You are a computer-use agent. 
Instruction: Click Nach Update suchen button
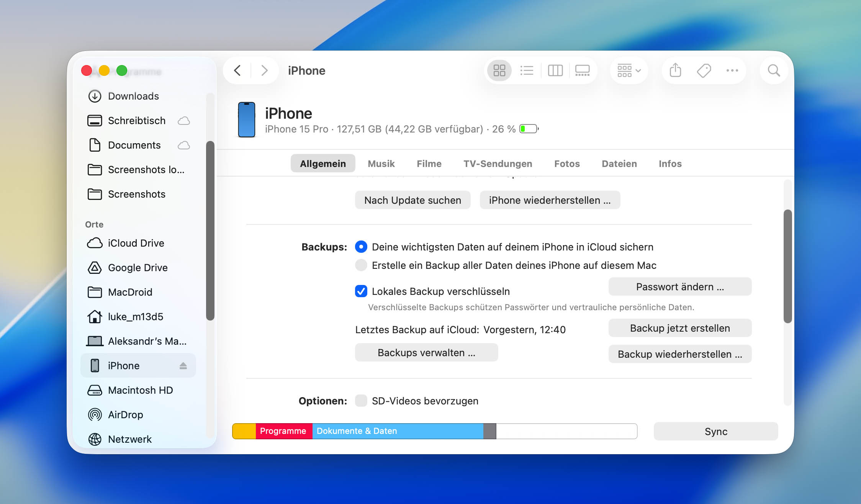click(412, 200)
